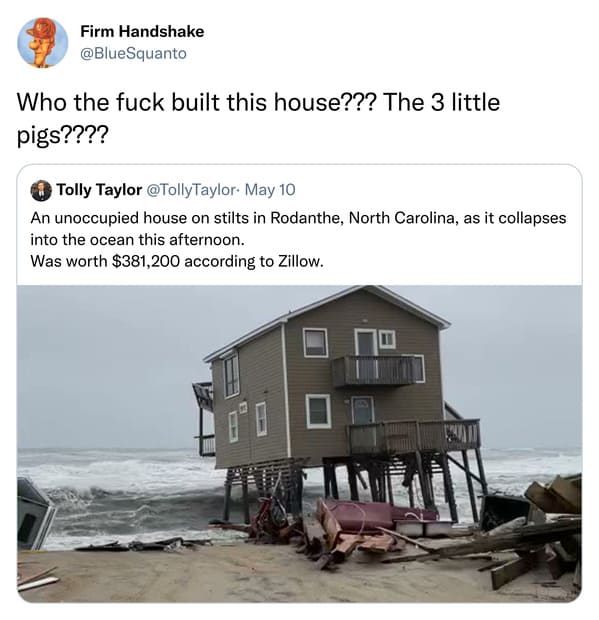Open the quoted tweet about Rodanthe house
Screen dimensions: 599x620
click(x=299, y=384)
